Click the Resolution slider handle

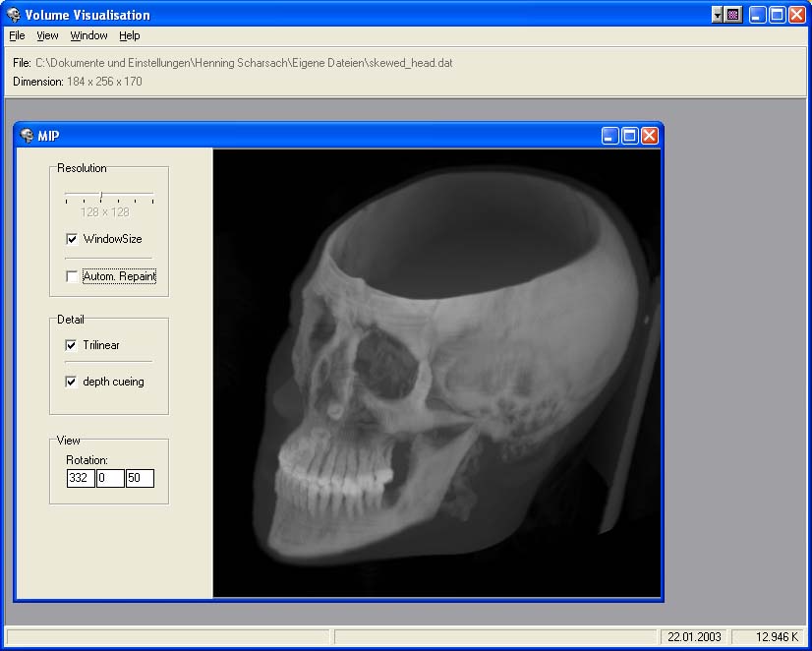tap(101, 196)
